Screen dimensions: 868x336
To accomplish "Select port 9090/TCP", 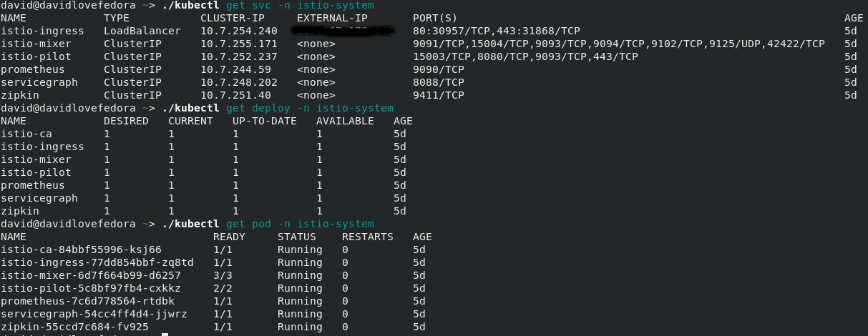I will click(439, 69).
